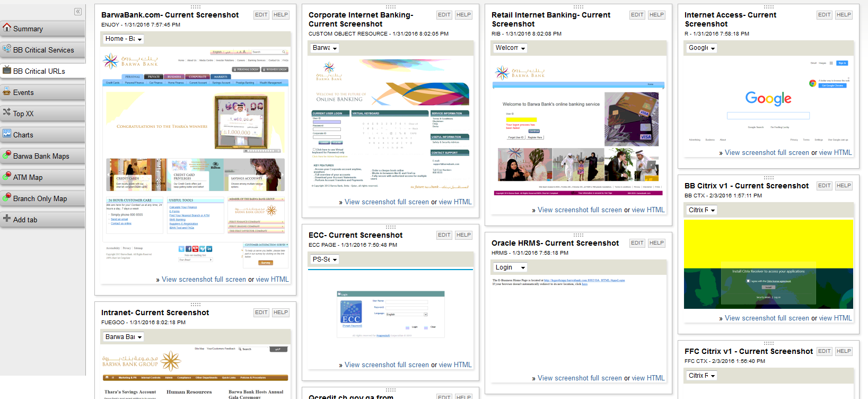Viewport: 868px width, 399px height.
Task: Edit the Corporate Internet Banking widget
Action: tap(444, 15)
